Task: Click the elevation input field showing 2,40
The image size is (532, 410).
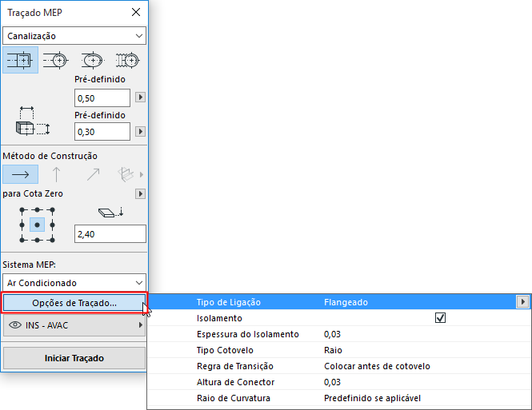Action: point(110,234)
